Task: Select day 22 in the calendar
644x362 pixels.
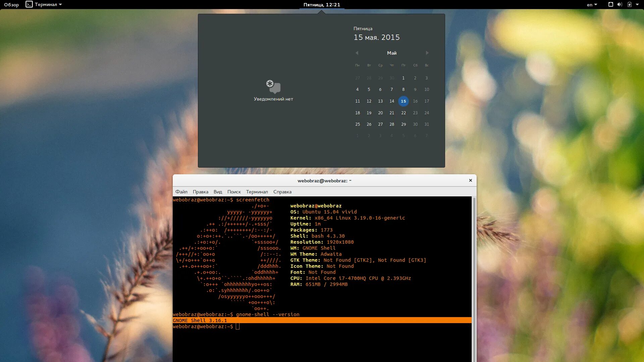Action: [403, 113]
